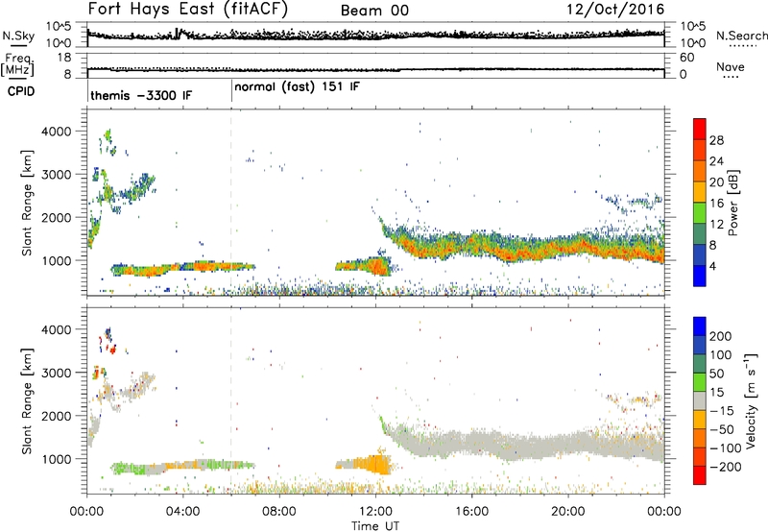The height and width of the screenshot is (532, 768).
Task: Click the noise trace in N.Sky panel
Action: (x=375, y=35)
